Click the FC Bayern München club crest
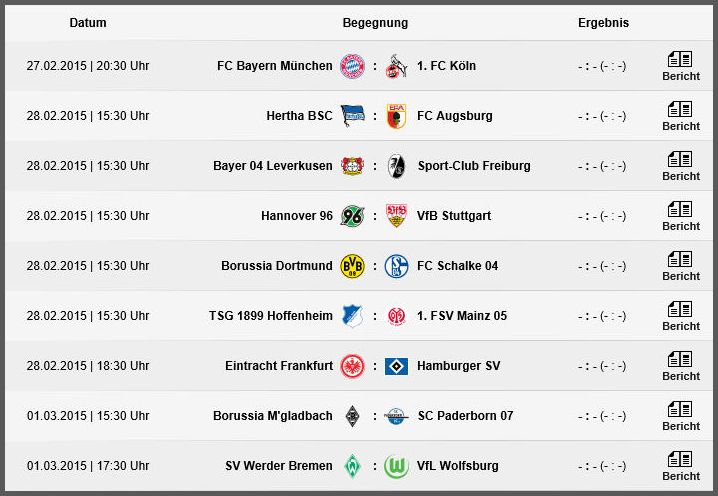 (x=352, y=66)
